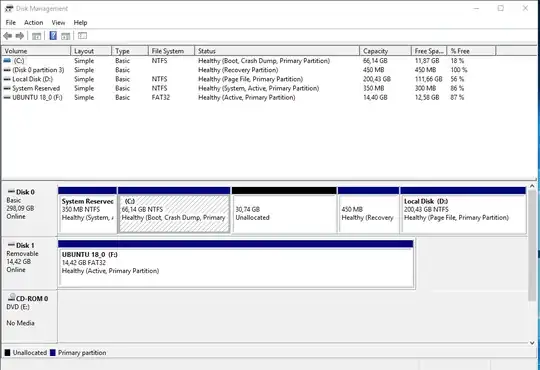Click the Properties pane toolbar icon

65,36
